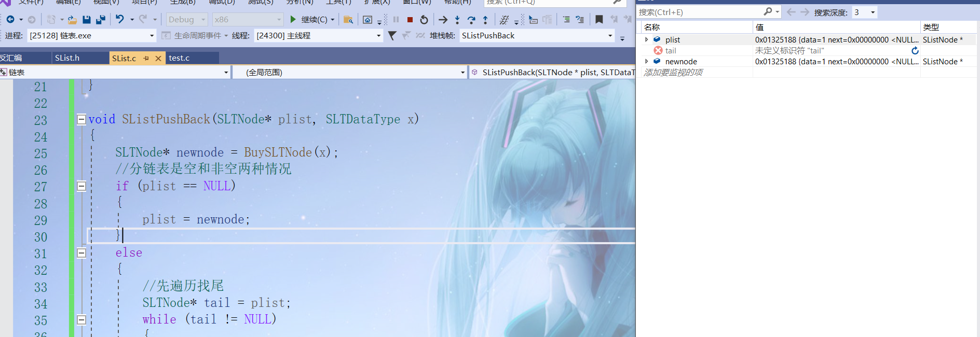Redo via the grayed redo arrow
The height and width of the screenshot is (337, 980).
click(x=143, y=19)
